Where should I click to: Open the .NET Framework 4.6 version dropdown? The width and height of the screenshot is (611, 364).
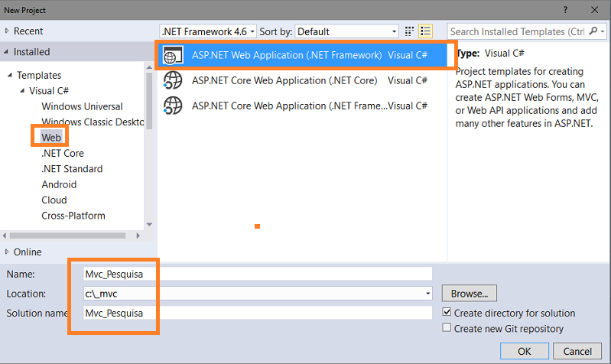point(208,31)
